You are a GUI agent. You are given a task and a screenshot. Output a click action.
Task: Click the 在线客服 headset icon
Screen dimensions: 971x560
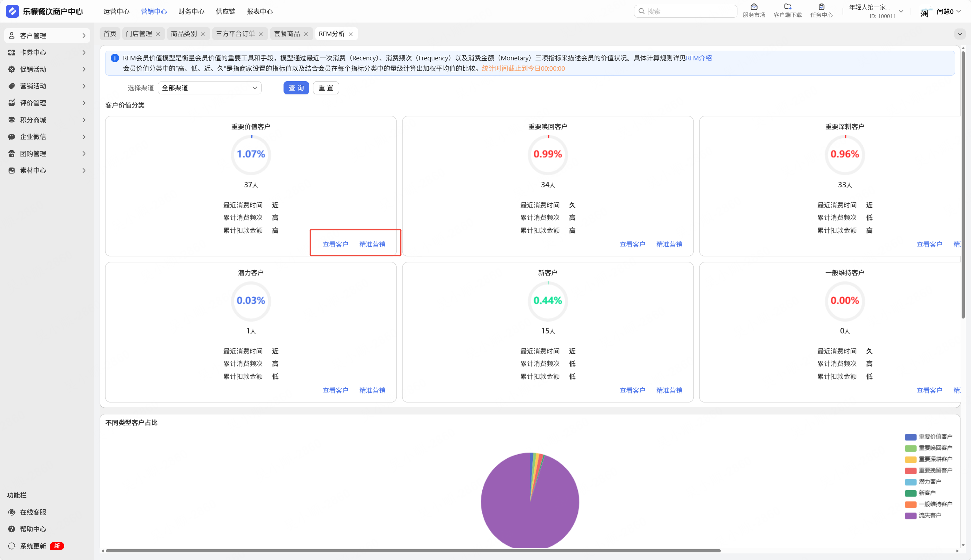pos(11,512)
